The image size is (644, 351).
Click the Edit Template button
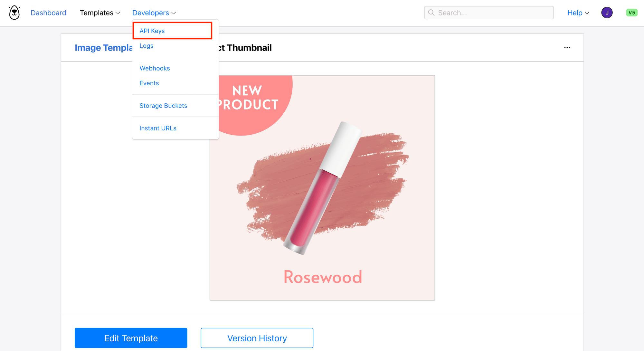[x=131, y=338]
